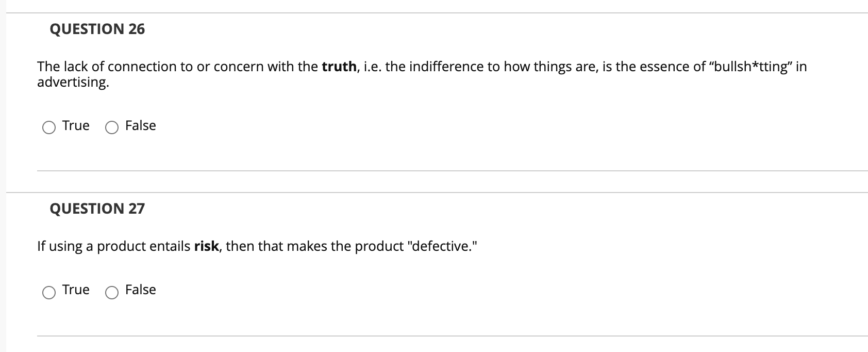Click the quoted word "bullsh*tting"
Viewport: 868px width, 352px height.
[x=750, y=67]
